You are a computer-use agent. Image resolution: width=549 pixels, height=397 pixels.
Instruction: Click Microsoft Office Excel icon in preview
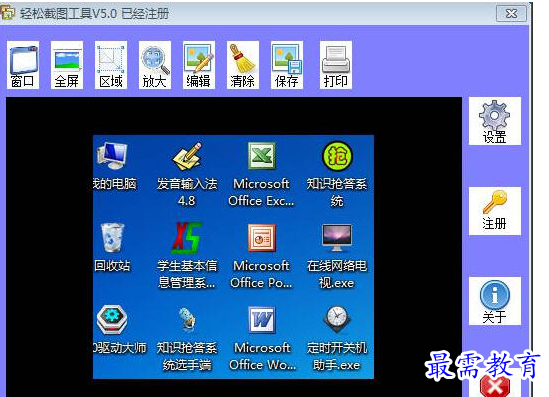coord(262,156)
